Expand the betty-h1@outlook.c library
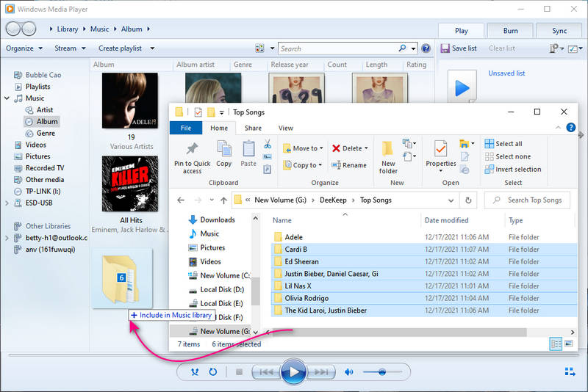The image size is (588, 392). click(7, 238)
